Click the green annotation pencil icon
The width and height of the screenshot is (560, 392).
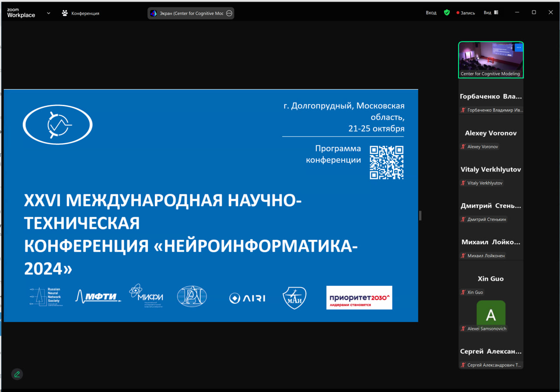pos(17,374)
